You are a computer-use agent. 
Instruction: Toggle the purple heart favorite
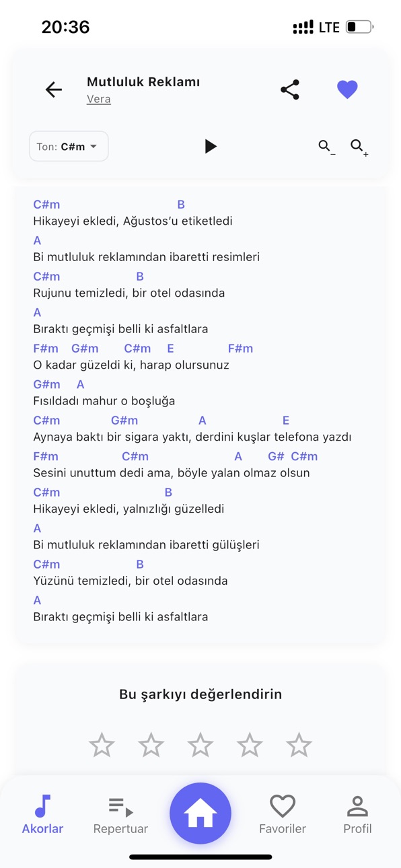[x=347, y=89]
